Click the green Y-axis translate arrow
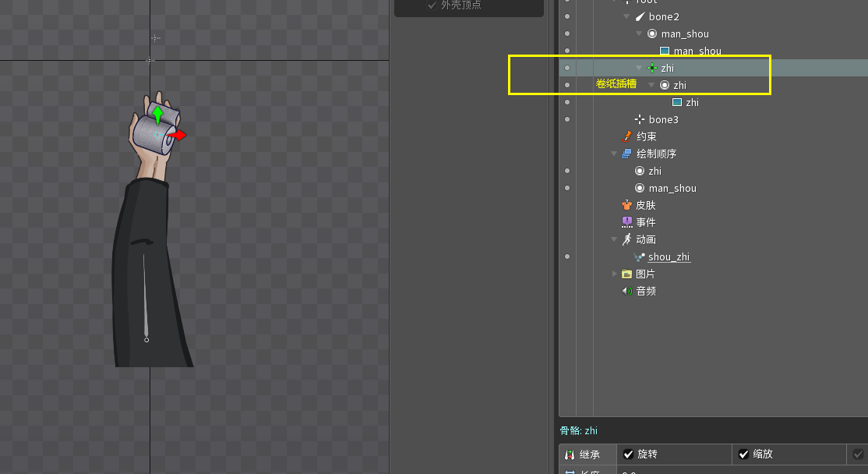Screen dimensions: 868x474 pyautogui.click(x=158, y=115)
